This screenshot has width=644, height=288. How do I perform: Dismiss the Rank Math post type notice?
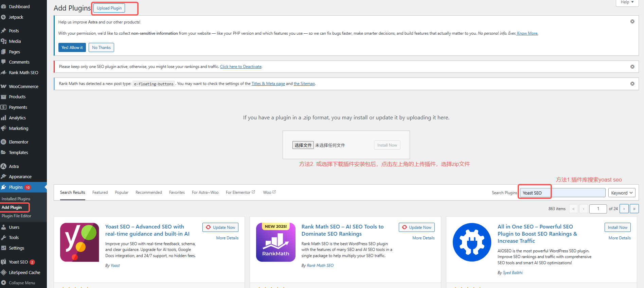pyautogui.click(x=632, y=84)
